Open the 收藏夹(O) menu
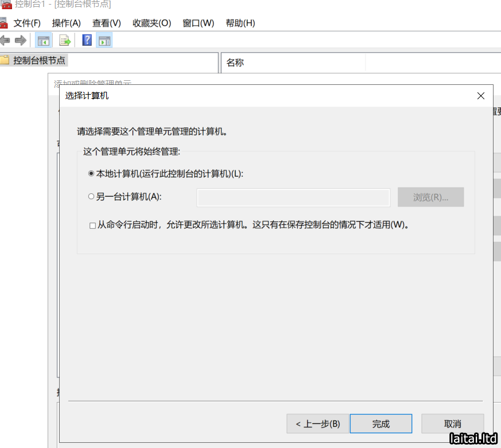501x448 pixels. point(152,23)
